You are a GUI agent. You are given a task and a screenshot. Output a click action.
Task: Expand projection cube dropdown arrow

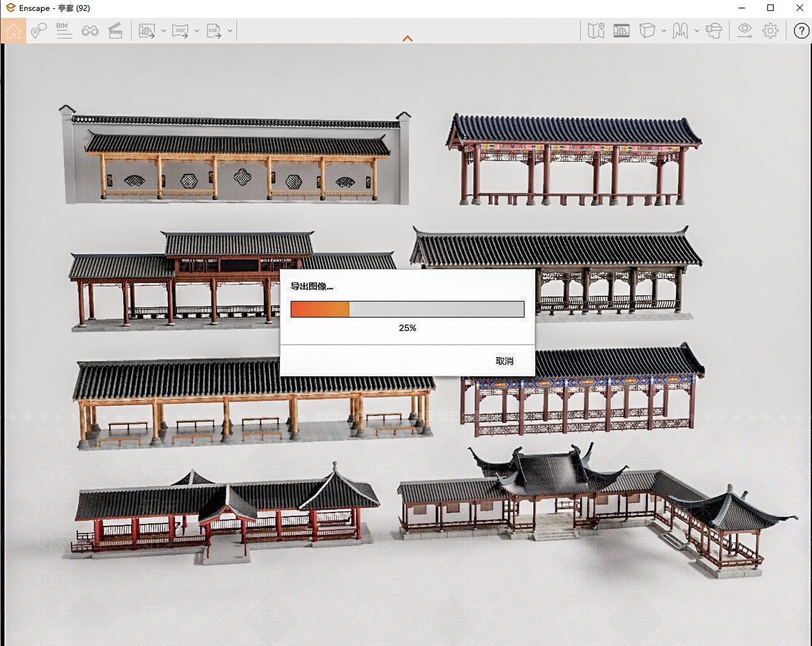click(664, 31)
